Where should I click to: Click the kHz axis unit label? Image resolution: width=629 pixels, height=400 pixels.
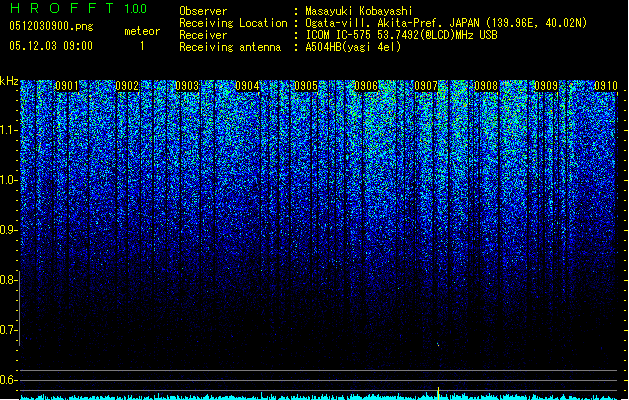tap(9, 81)
